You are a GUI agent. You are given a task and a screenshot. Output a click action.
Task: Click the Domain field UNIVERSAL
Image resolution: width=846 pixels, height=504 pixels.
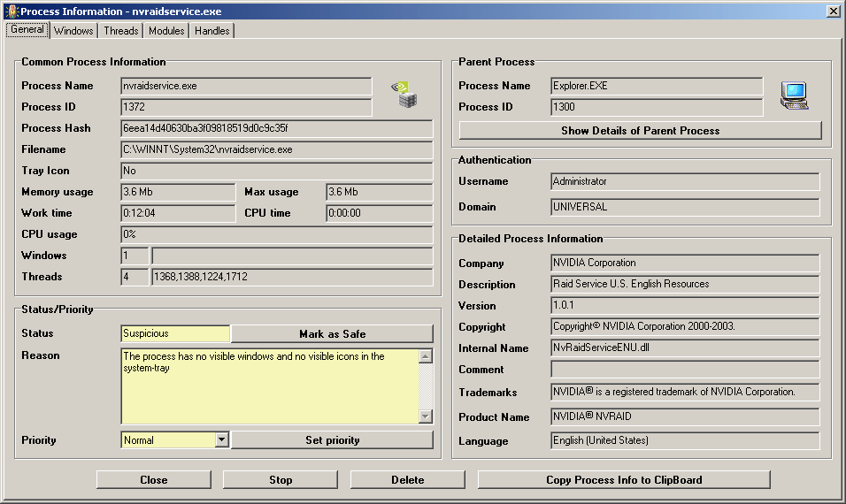point(685,207)
